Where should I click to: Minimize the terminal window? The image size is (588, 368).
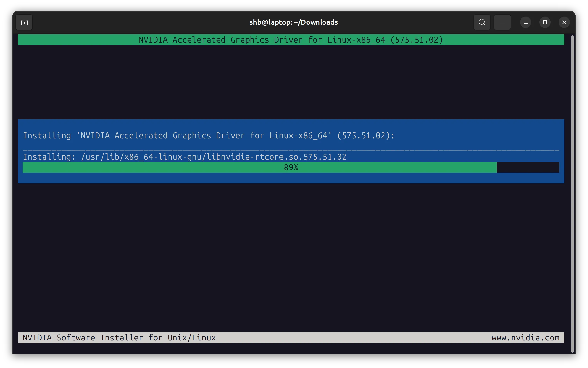click(x=525, y=23)
